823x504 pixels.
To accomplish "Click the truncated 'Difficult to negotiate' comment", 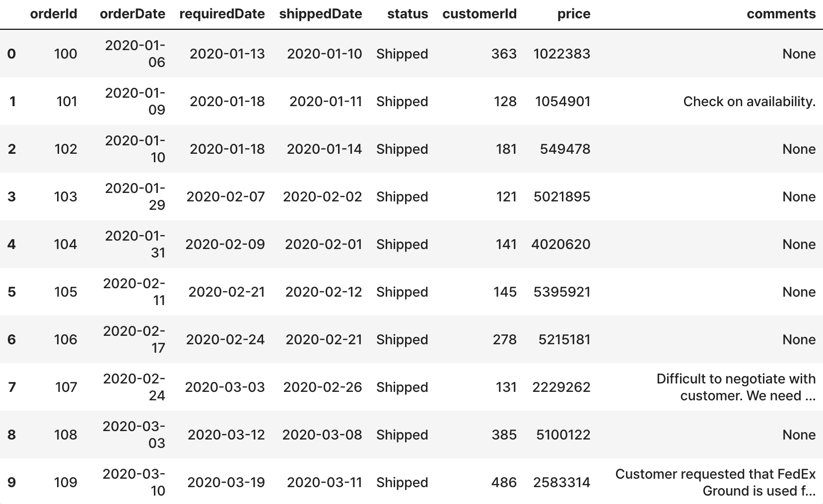I will 736,387.
